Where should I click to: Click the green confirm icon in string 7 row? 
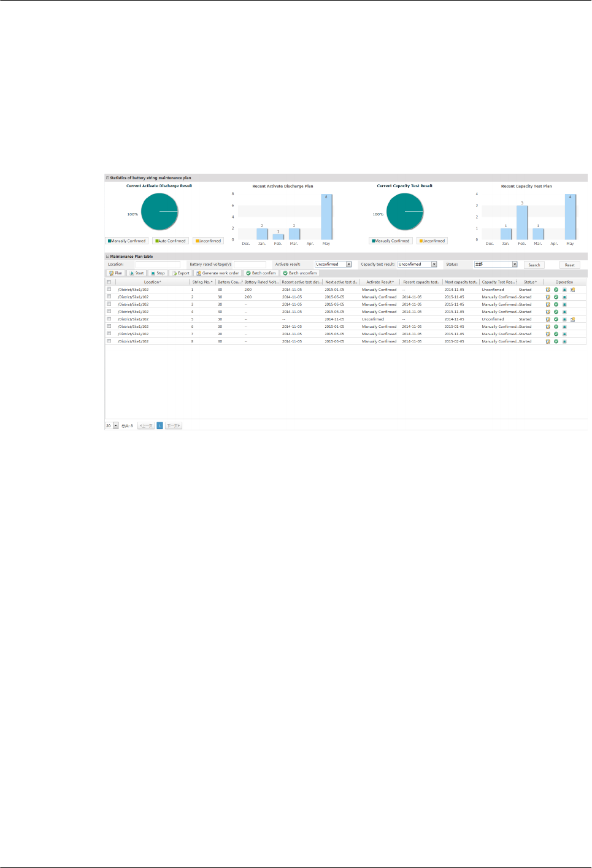556,334
